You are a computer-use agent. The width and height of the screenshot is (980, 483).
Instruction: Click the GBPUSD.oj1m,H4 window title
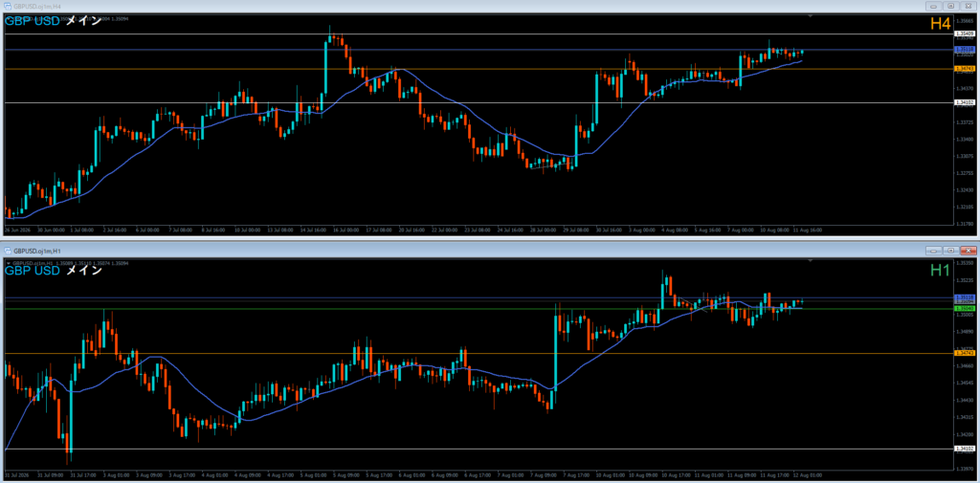click(x=35, y=5)
